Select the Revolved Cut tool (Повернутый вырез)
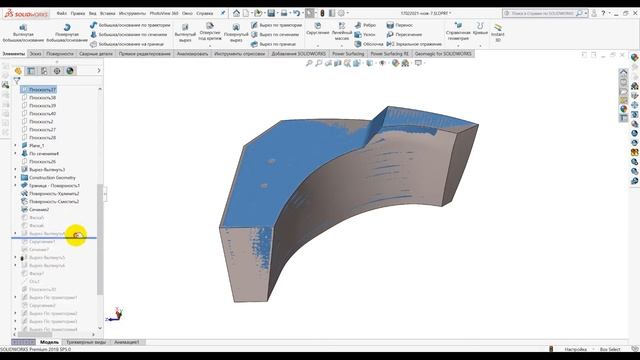Viewport: 640px width, 360px height. point(236,33)
